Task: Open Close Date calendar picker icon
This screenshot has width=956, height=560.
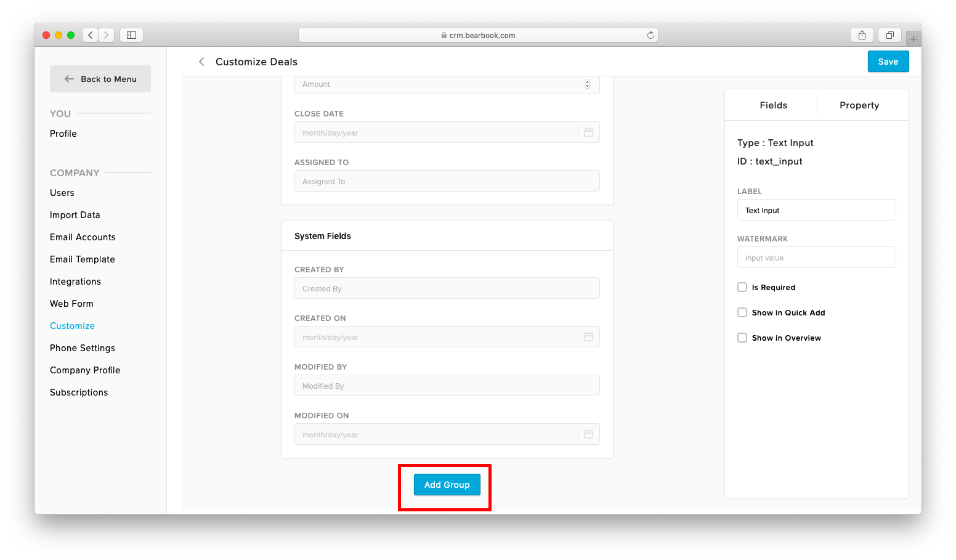Action: point(588,132)
